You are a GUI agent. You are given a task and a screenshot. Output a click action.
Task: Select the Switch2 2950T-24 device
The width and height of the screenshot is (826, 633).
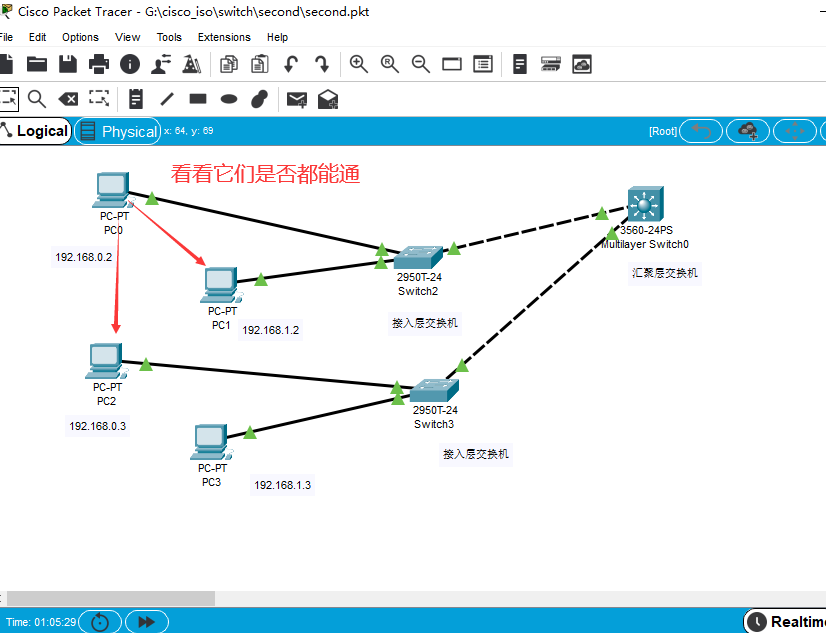pos(418,257)
